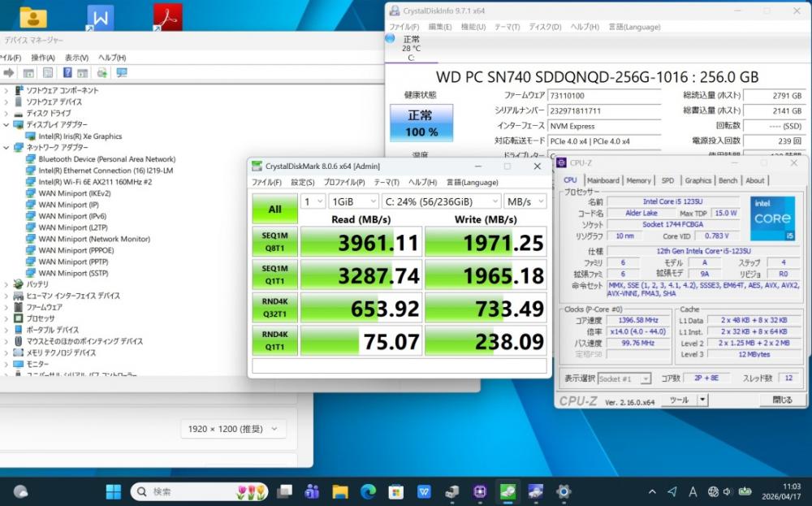The image size is (812, 506).
Task: Click the Intel Core i5 logo in CPU-Z
Action: (771, 218)
